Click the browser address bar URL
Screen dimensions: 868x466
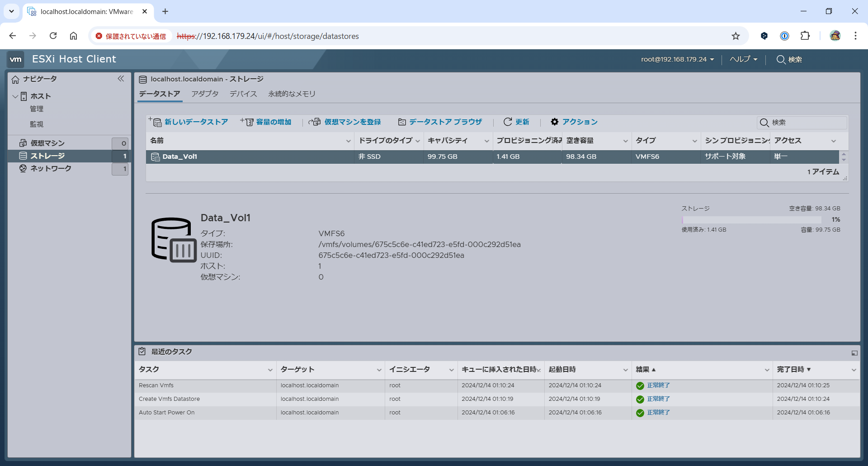click(268, 36)
